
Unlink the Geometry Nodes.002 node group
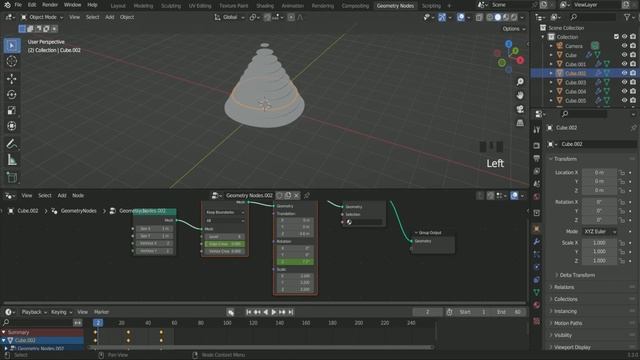[x=297, y=196]
